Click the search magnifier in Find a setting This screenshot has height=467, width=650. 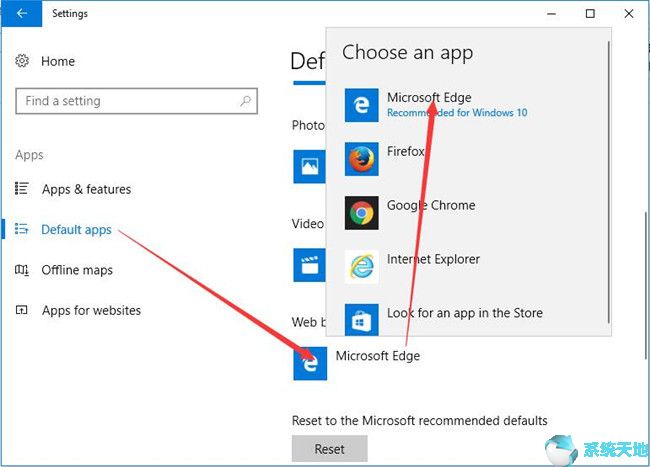pos(245,101)
